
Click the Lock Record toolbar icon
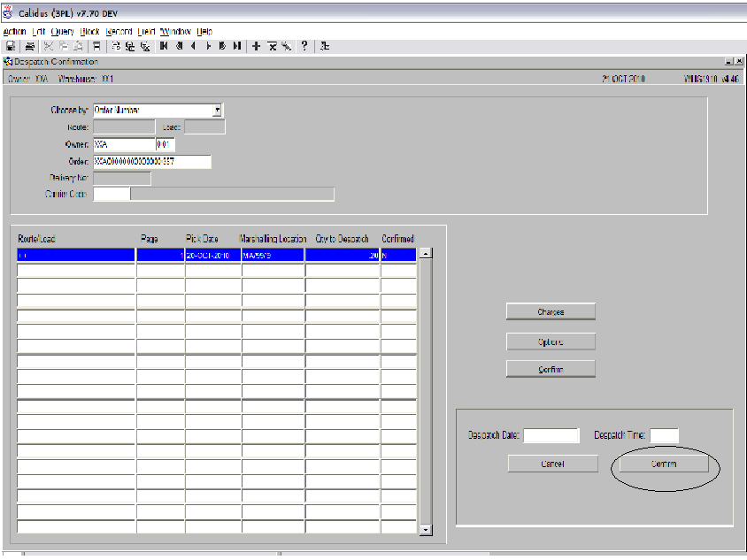tap(286, 46)
